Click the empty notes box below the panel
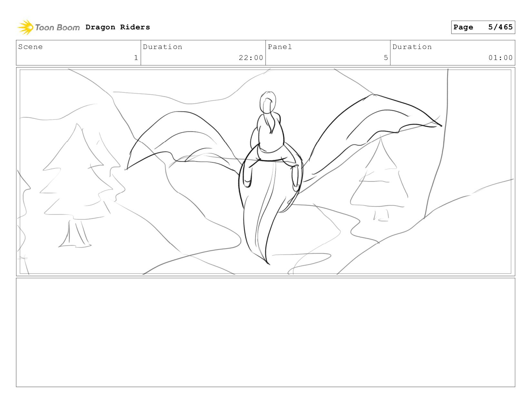Image resolution: width=532 pixels, height=411 pixels. click(265, 332)
